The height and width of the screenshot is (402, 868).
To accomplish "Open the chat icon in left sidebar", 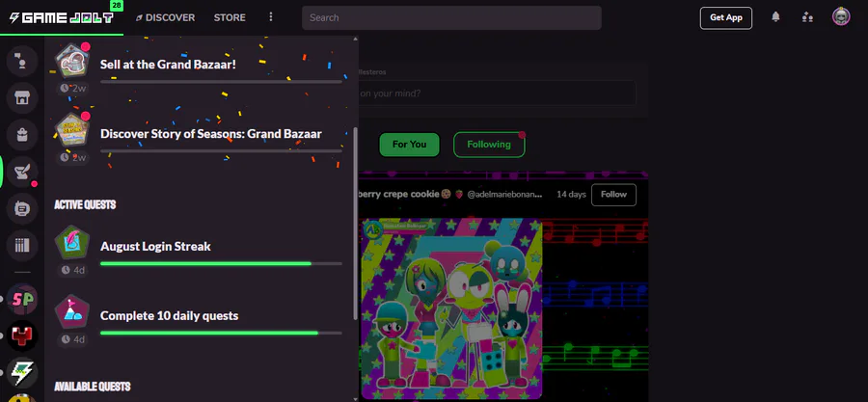I will coord(22,61).
